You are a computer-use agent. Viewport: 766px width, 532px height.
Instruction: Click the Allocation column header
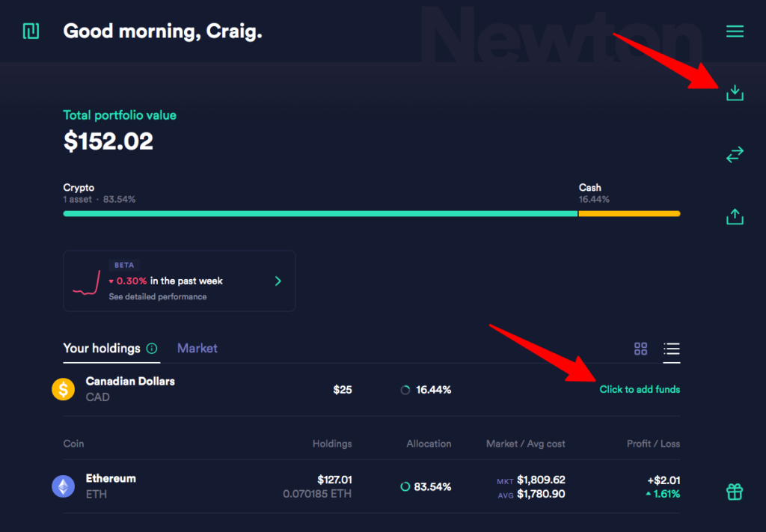click(x=429, y=444)
